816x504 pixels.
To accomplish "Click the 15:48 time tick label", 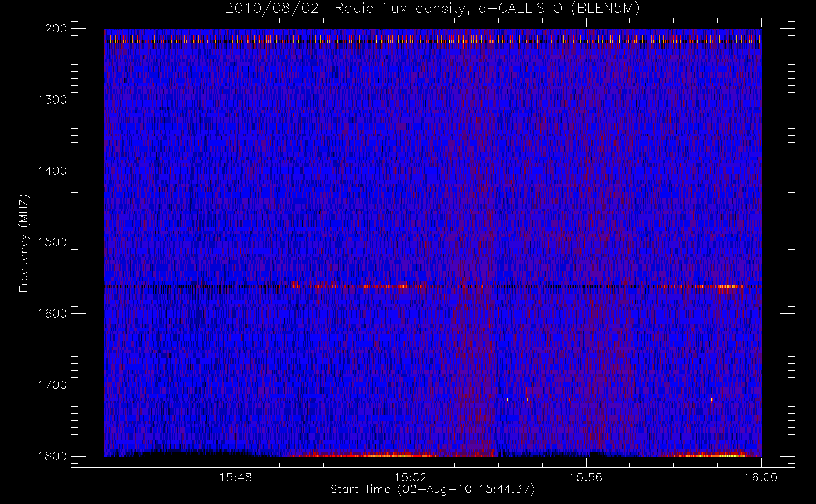I will (236, 477).
